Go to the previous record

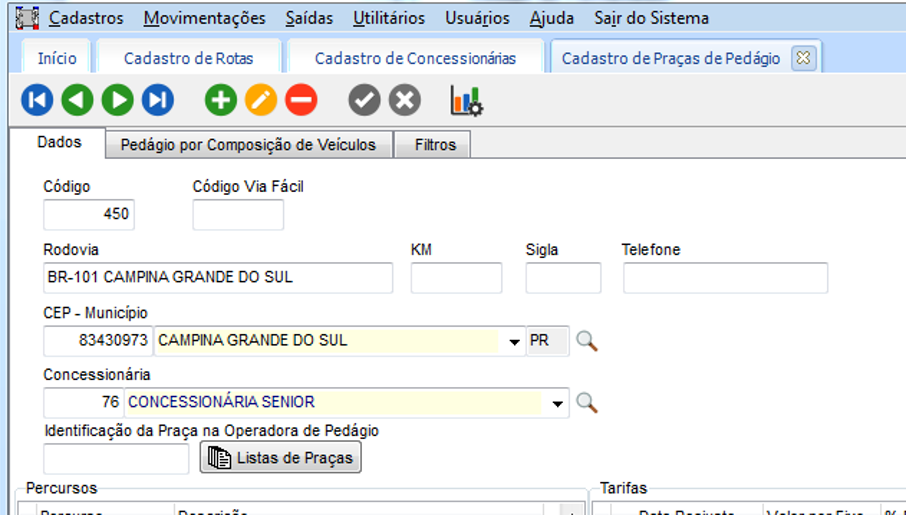point(77,100)
